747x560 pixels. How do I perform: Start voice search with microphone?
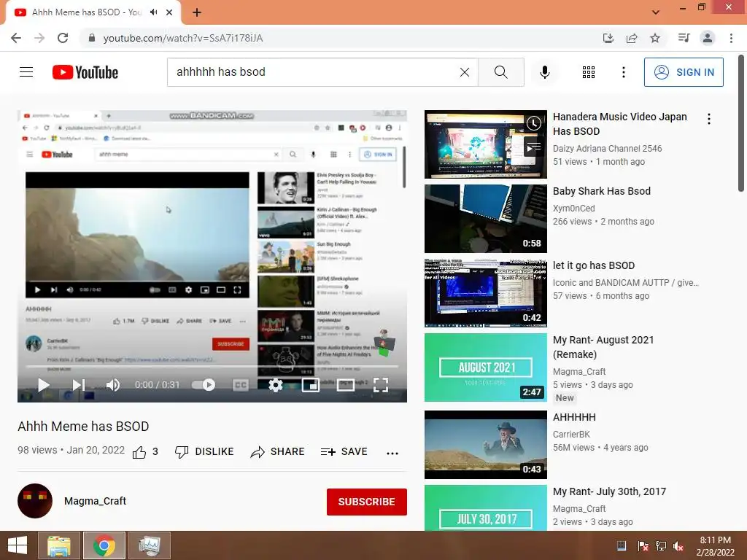[544, 72]
